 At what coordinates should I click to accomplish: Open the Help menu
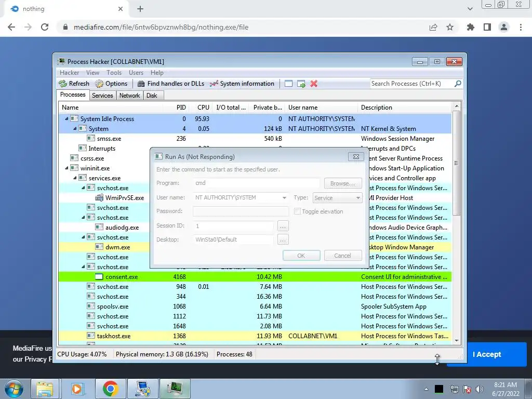click(x=157, y=73)
